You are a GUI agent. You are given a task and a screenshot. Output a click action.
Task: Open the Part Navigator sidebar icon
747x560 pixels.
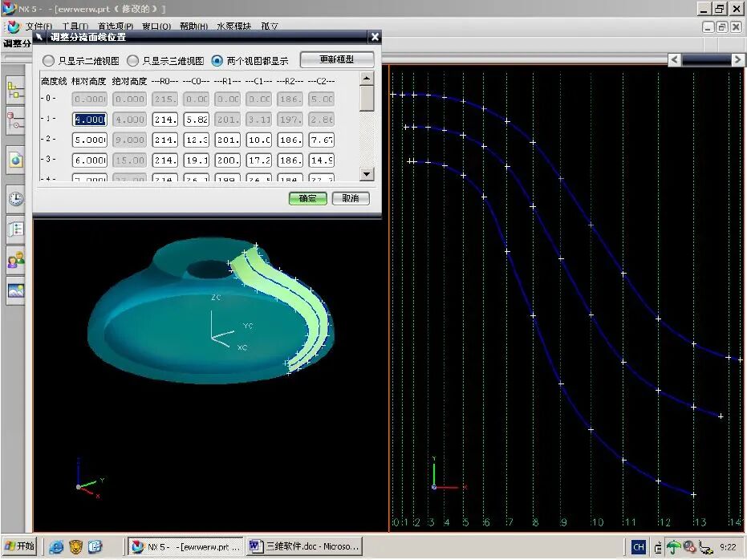[16, 120]
